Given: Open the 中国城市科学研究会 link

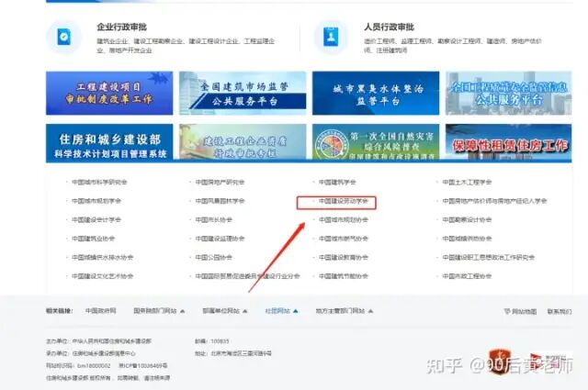Looking at the screenshot, I should pyautogui.click(x=99, y=182).
